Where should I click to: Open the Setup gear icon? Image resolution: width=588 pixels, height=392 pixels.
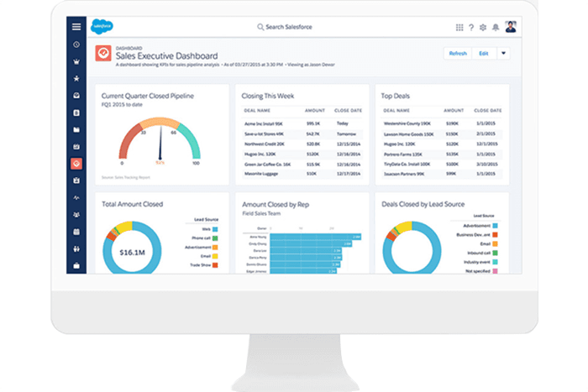483,27
